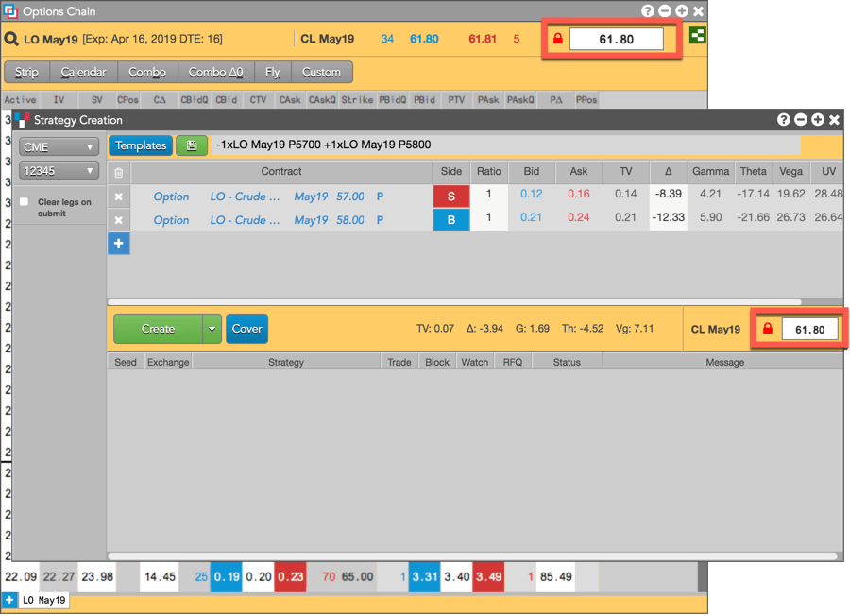The image size is (850, 616).
Task: Click the Vega column header
Action: [x=790, y=171]
